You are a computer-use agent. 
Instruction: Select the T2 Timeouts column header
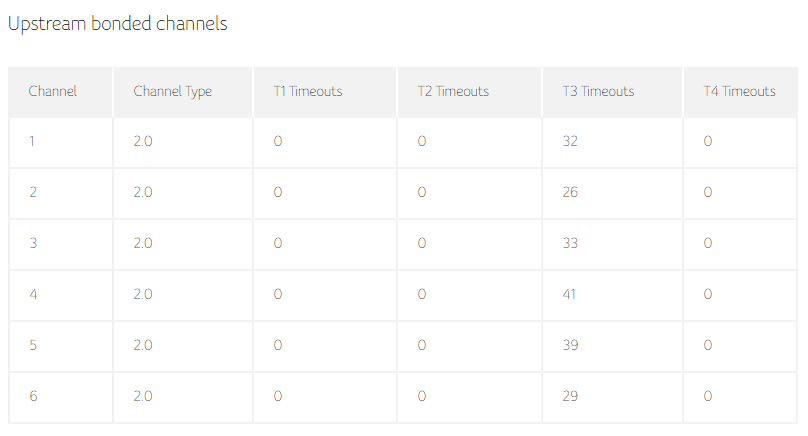[453, 91]
